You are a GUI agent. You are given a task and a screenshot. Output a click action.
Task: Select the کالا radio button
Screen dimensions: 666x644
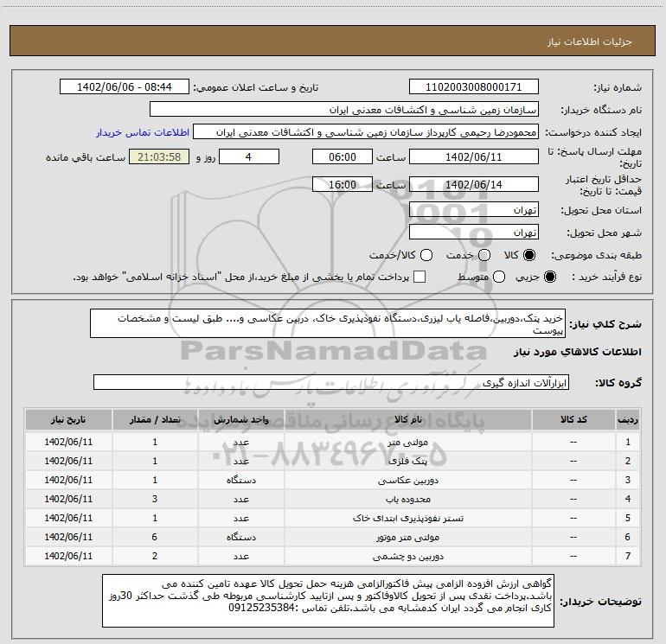(x=529, y=255)
